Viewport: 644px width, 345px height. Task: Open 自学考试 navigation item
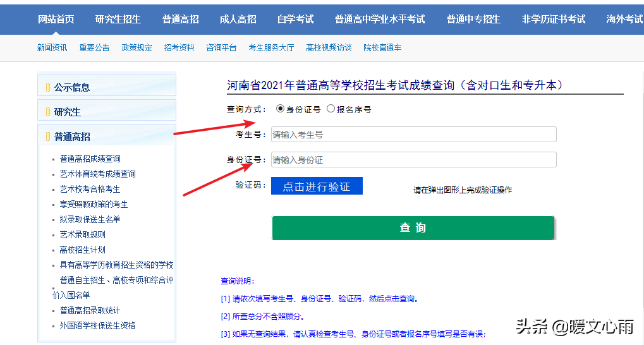pos(295,20)
